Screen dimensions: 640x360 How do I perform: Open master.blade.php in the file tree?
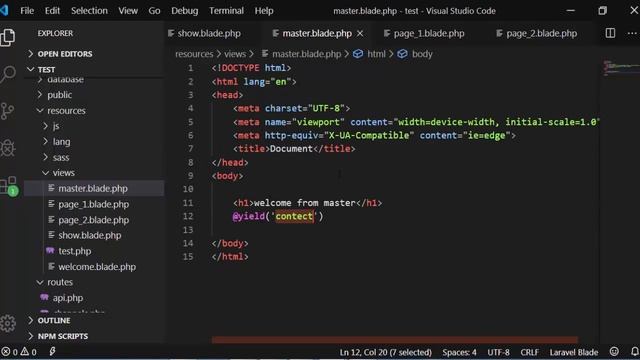[93, 189]
